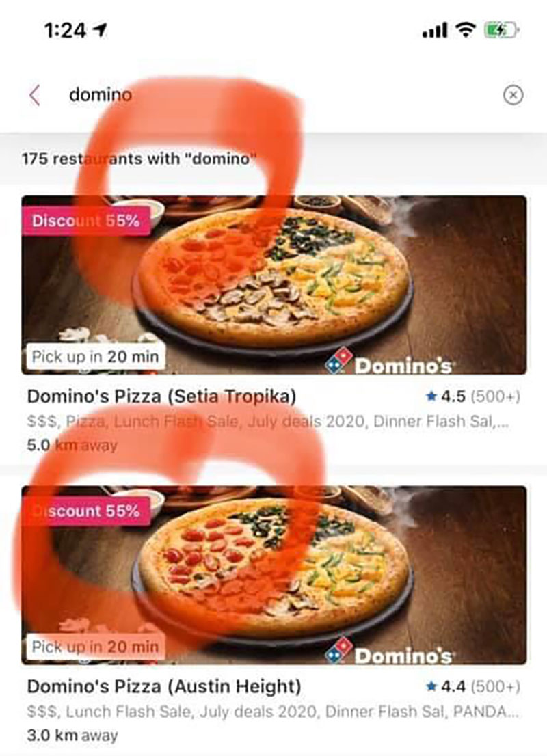The height and width of the screenshot is (756, 547).
Task: Tap the battery status icon
Action: pos(501,30)
